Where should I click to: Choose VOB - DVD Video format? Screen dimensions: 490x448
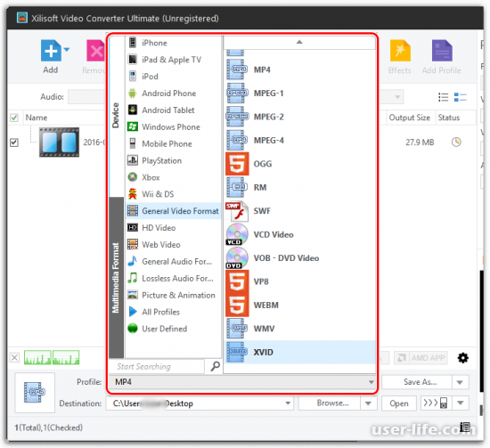pos(300,258)
